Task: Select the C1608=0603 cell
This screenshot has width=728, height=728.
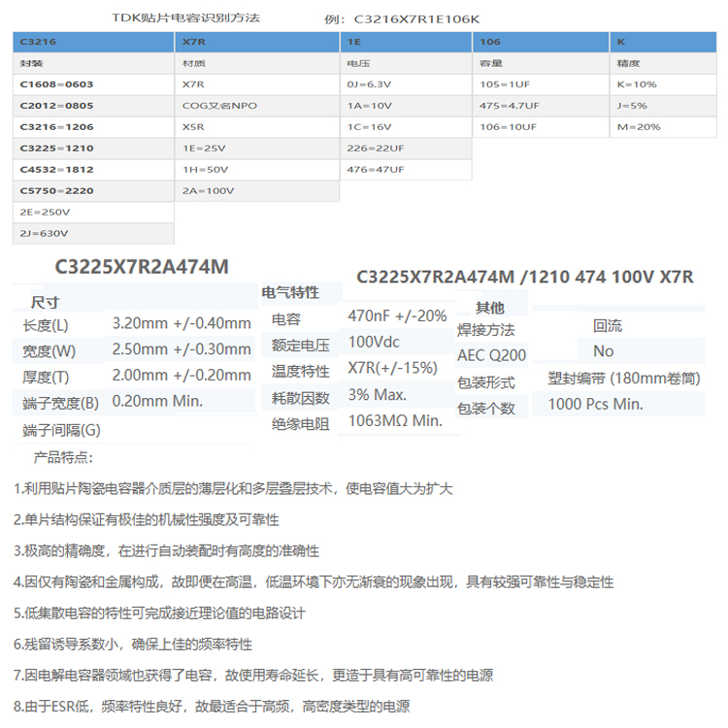Action: point(93,84)
